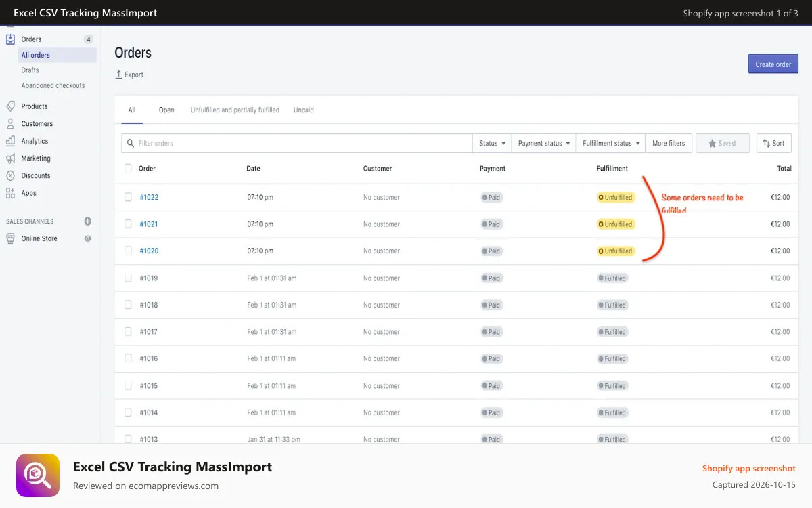
Task: Click the Excel CSV Tracking MassImport app logo
Action: (37, 476)
